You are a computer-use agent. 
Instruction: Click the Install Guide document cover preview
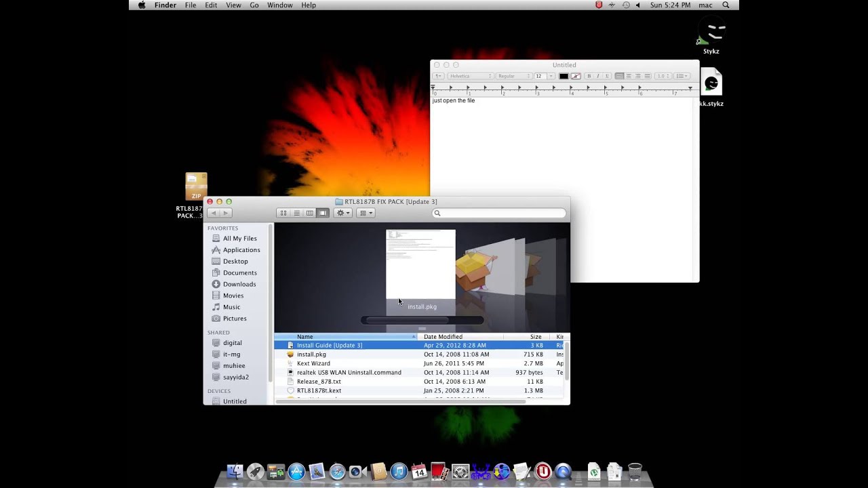point(420,264)
